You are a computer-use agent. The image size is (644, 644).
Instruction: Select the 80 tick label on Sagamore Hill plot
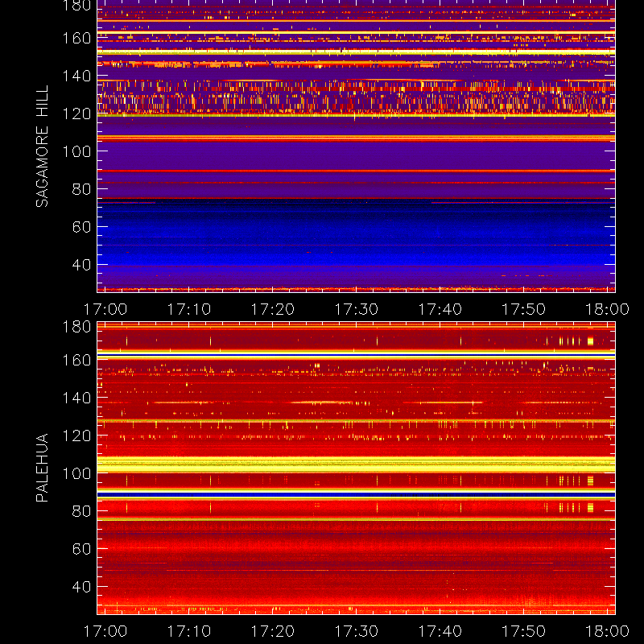(81, 189)
